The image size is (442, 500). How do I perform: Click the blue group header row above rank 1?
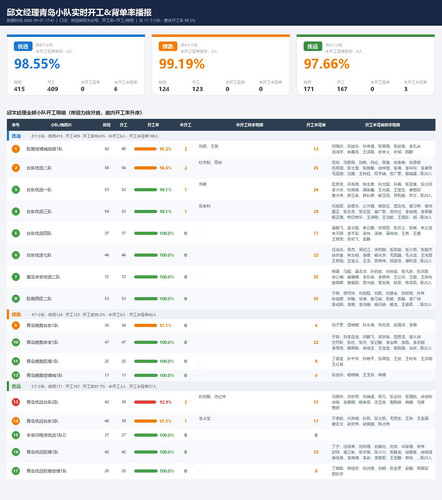coord(221,136)
